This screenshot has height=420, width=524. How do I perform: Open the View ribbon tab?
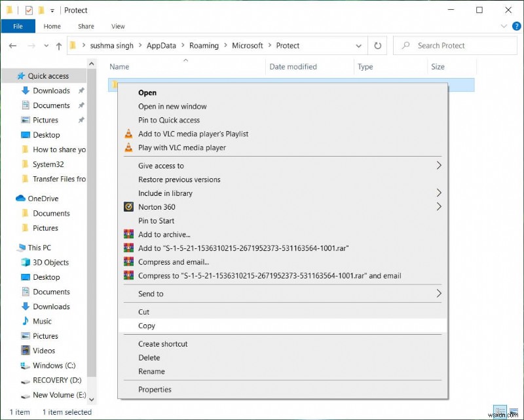pyautogui.click(x=118, y=26)
